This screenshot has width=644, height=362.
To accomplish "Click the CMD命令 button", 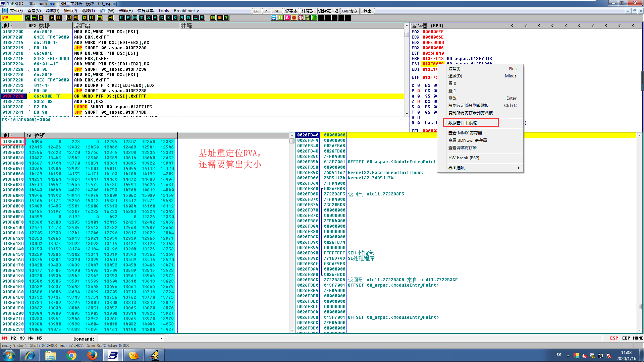I will coord(349,11).
